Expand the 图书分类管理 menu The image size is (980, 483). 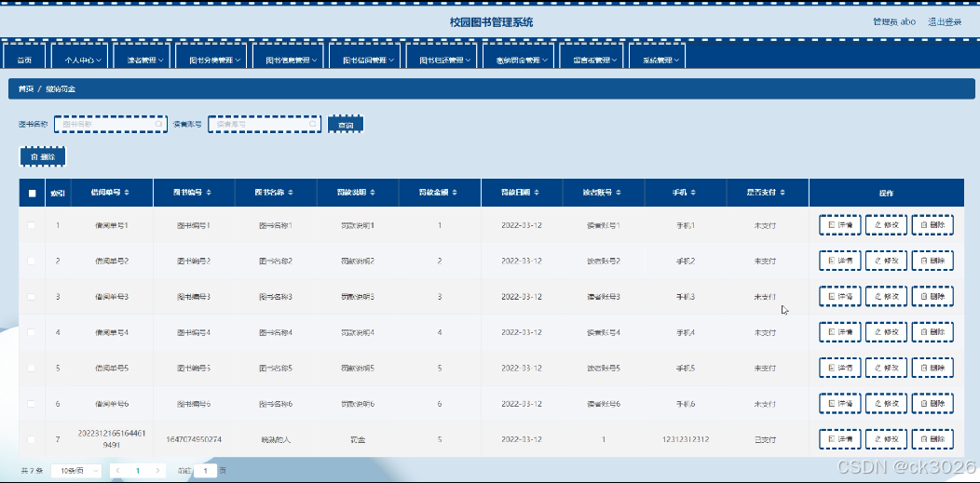click(211, 58)
